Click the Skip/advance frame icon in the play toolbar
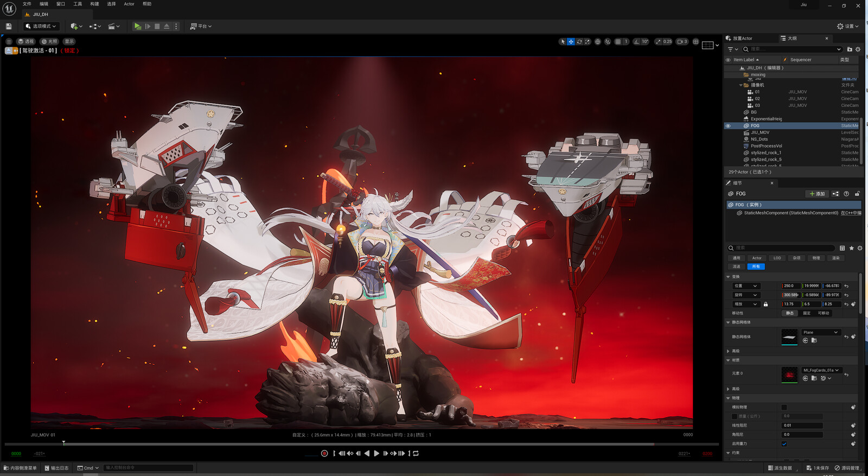 (148, 26)
